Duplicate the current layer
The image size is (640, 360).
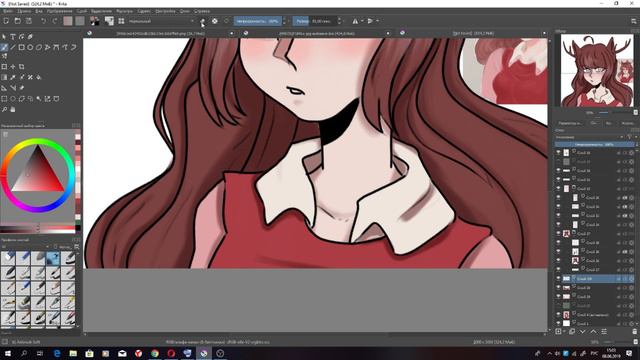[x=572, y=331]
